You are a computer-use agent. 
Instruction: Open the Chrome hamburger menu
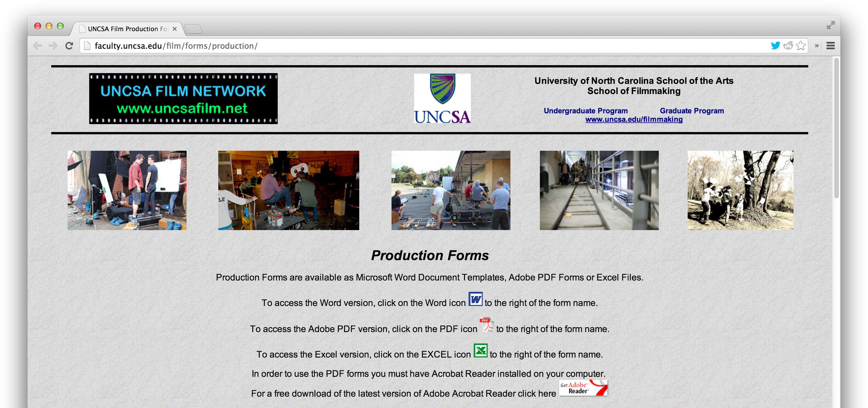830,46
